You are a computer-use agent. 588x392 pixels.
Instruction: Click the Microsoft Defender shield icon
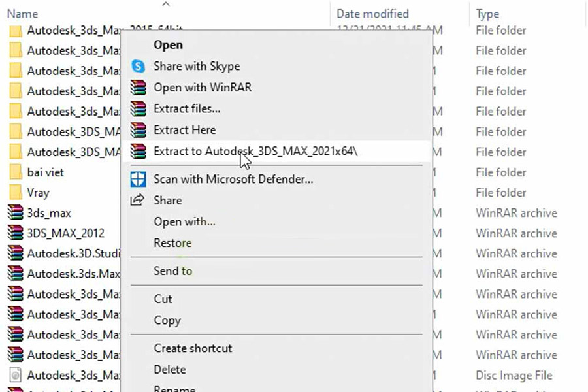click(x=138, y=179)
